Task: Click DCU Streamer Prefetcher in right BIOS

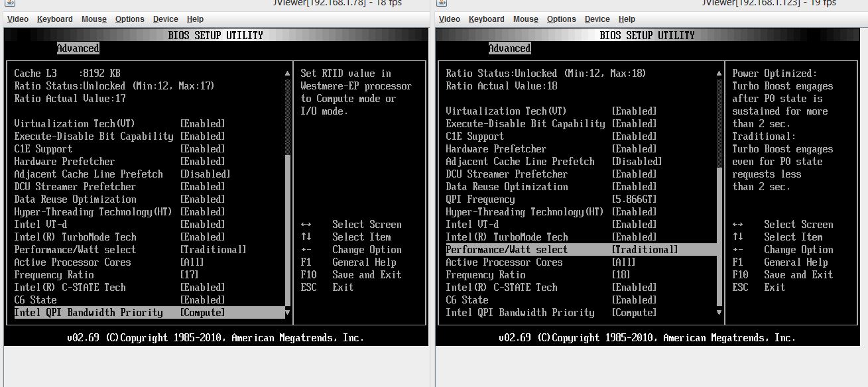Action: pos(507,174)
